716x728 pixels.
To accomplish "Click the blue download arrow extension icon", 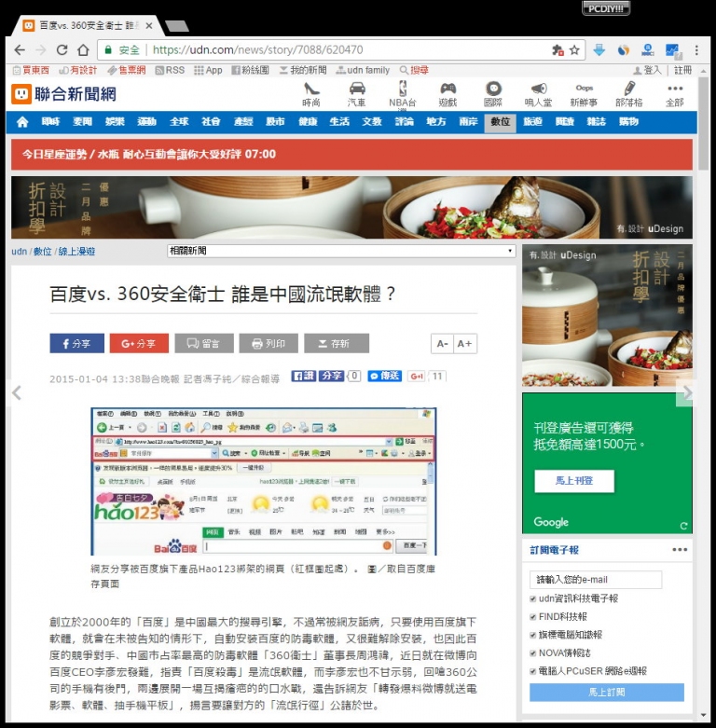I will tap(599, 49).
